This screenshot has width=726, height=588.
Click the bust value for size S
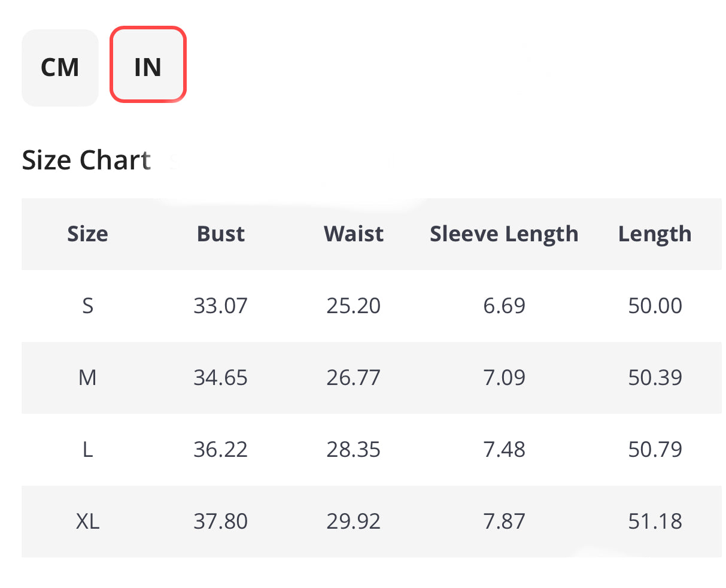[221, 306]
